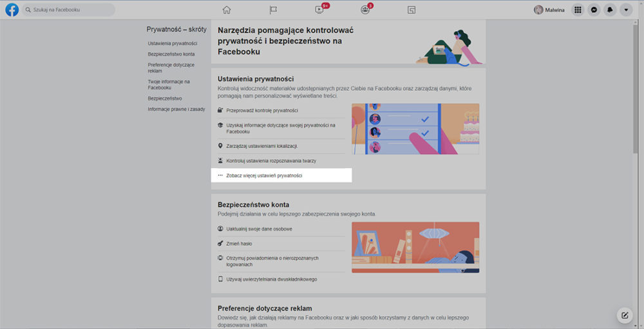This screenshot has height=329, width=644.
Task: Click the padlock icon beside privacy checkup
Action: [x=220, y=110]
